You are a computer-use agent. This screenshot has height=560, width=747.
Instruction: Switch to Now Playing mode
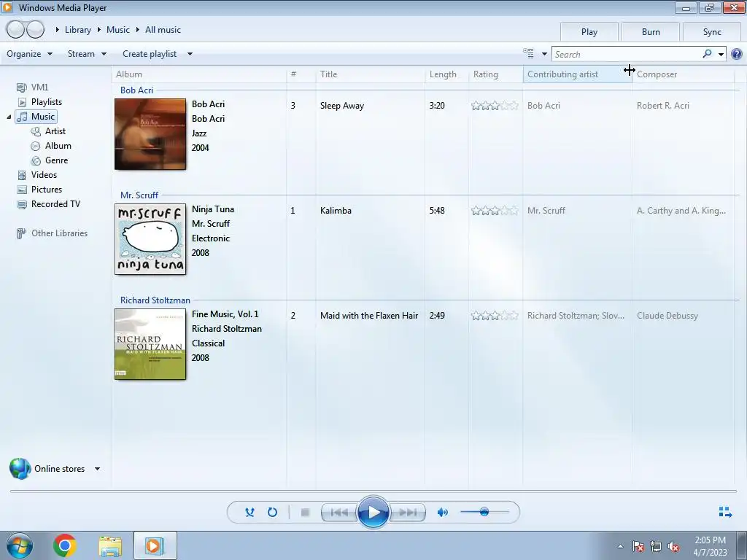(x=725, y=512)
